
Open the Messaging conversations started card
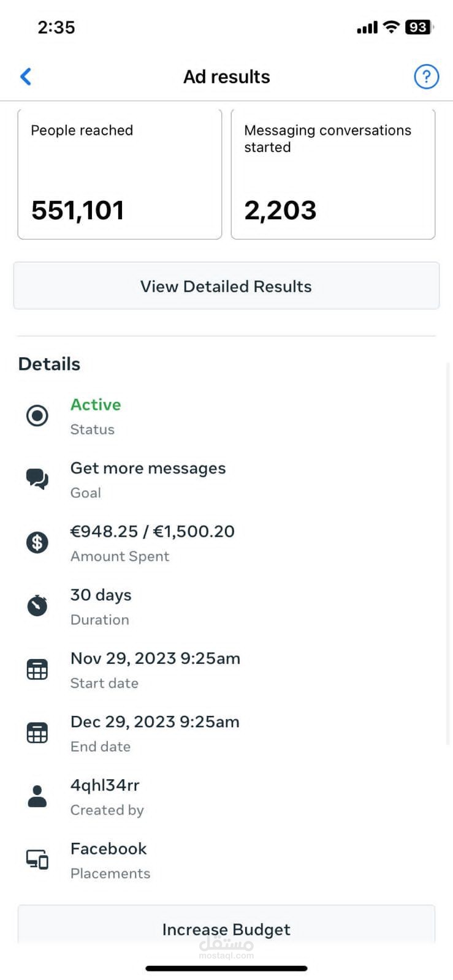(333, 174)
